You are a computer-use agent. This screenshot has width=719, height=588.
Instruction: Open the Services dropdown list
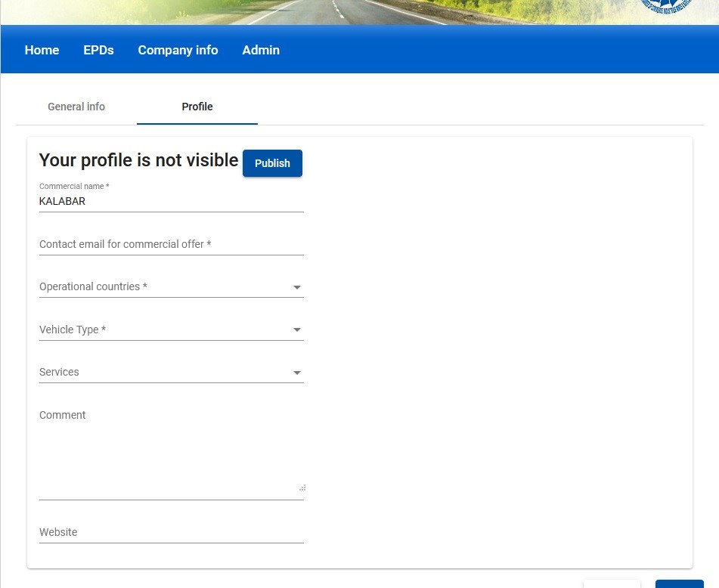[171, 372]
